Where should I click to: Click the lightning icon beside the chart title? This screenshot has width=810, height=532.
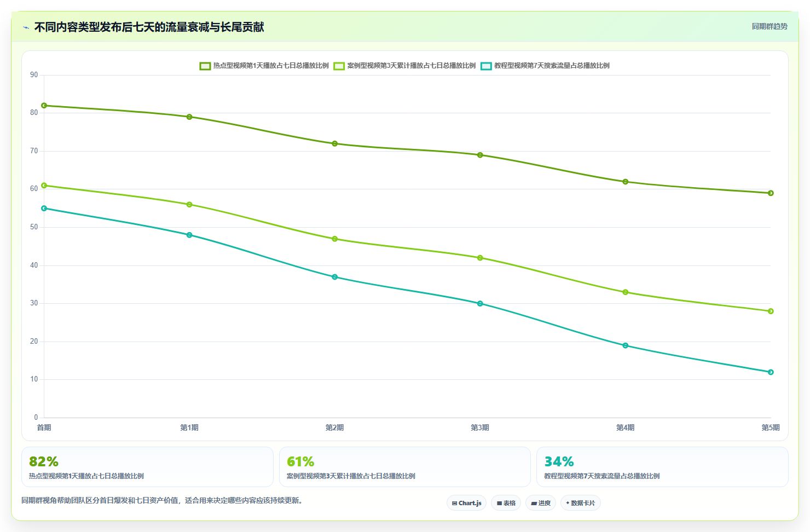pyautogui.click(x=26, y=27)
